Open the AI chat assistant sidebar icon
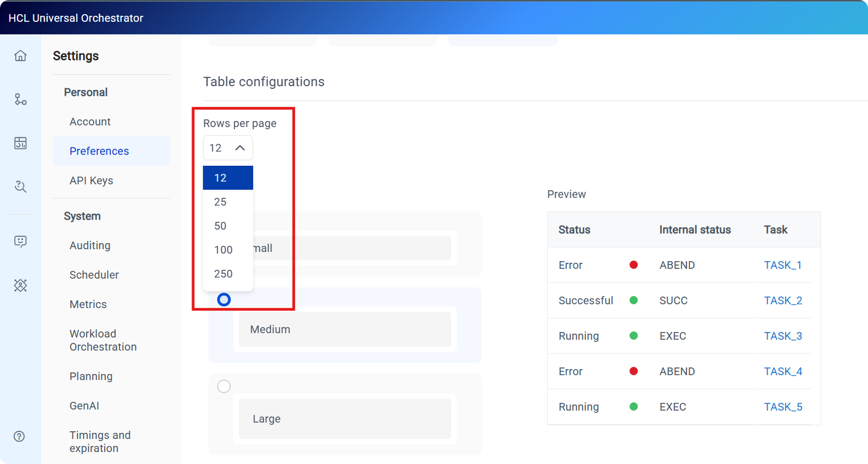868x464 pixels. click(x=20, y=242)
